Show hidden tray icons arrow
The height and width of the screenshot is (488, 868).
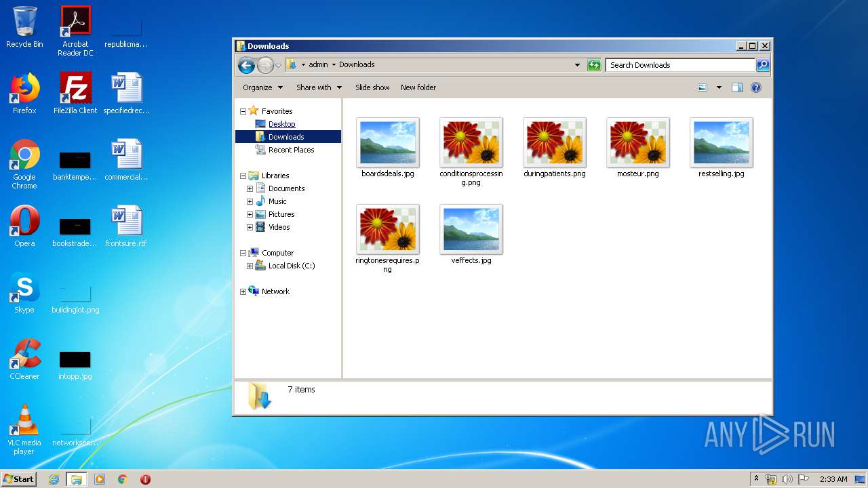pos(756,479)
